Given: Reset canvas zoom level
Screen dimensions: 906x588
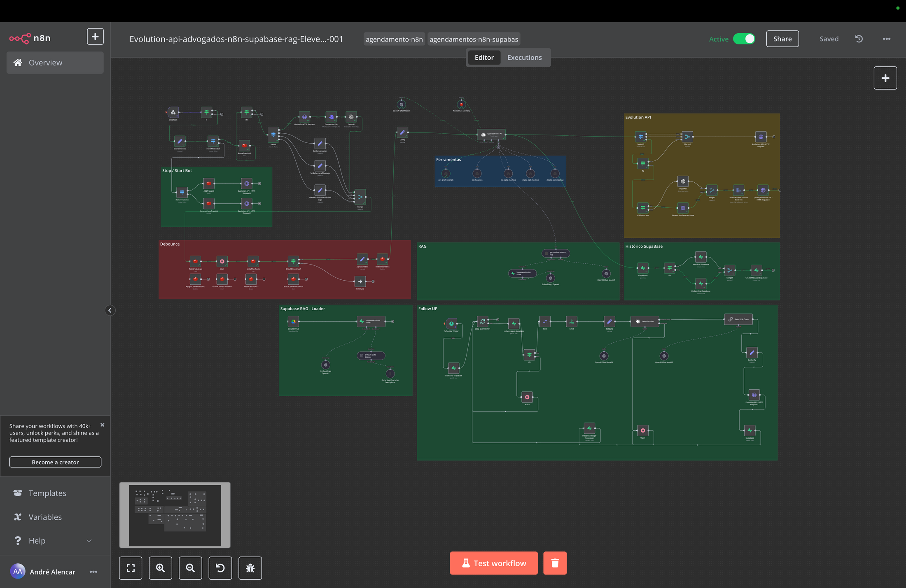Looking at the screenshot, I should (x=220, y=568).
